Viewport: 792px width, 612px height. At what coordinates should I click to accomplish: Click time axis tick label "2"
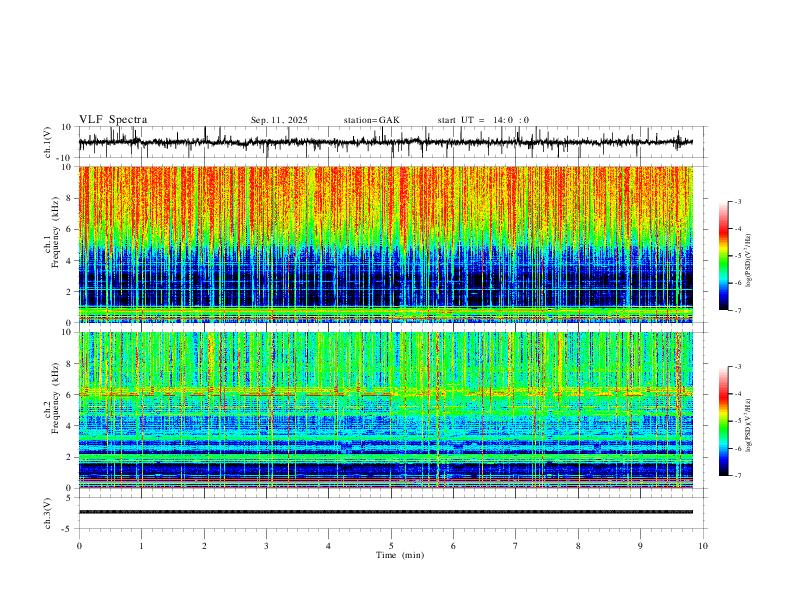(204, 546)
